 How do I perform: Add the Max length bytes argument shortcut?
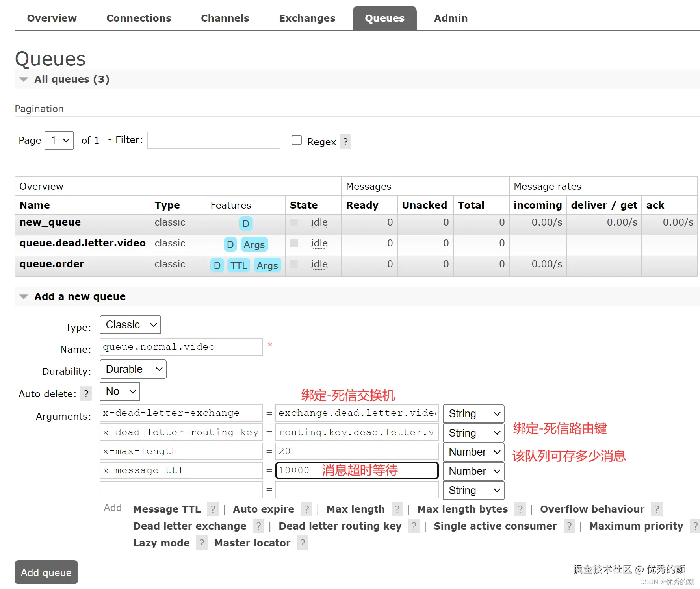[462, 509]
